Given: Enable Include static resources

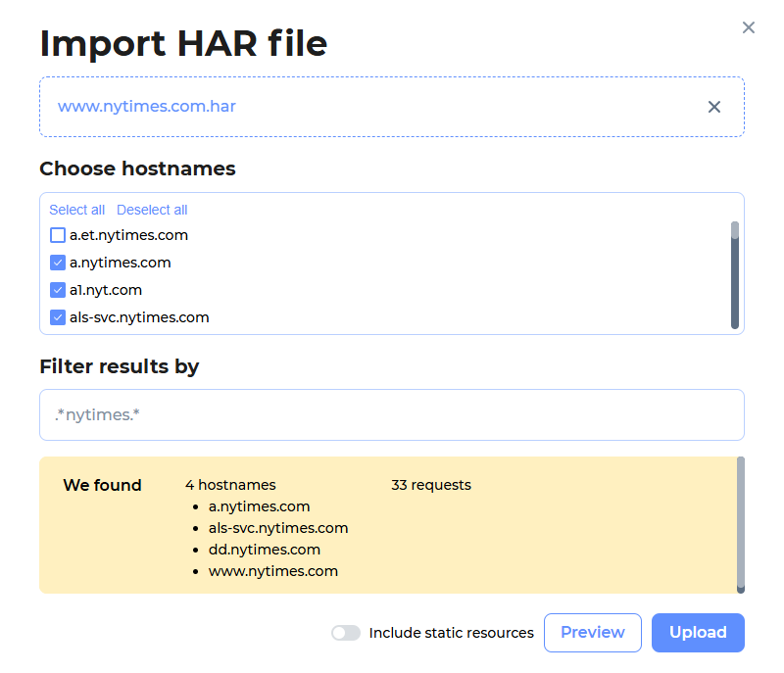Looking at the screenshot, I should coord(346,633).
